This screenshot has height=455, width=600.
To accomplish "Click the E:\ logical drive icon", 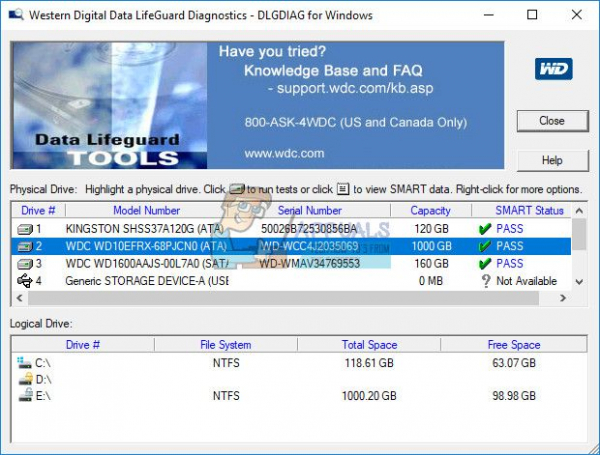I will 26,395.
